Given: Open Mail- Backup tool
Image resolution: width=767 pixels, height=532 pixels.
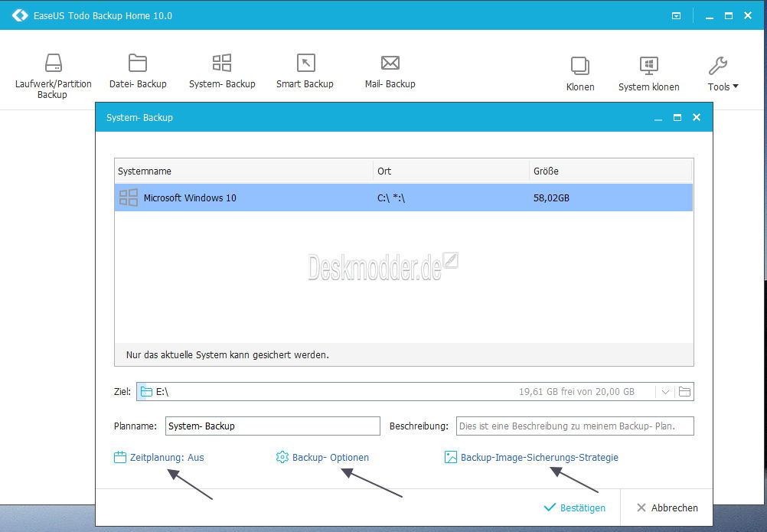Looking at the screenshot, I should coord(390,71).
